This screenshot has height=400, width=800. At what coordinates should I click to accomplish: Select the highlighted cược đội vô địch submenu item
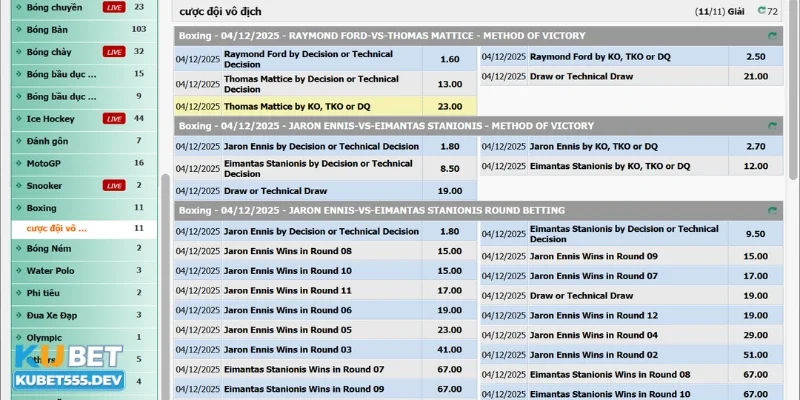click(x=57, y=228)
